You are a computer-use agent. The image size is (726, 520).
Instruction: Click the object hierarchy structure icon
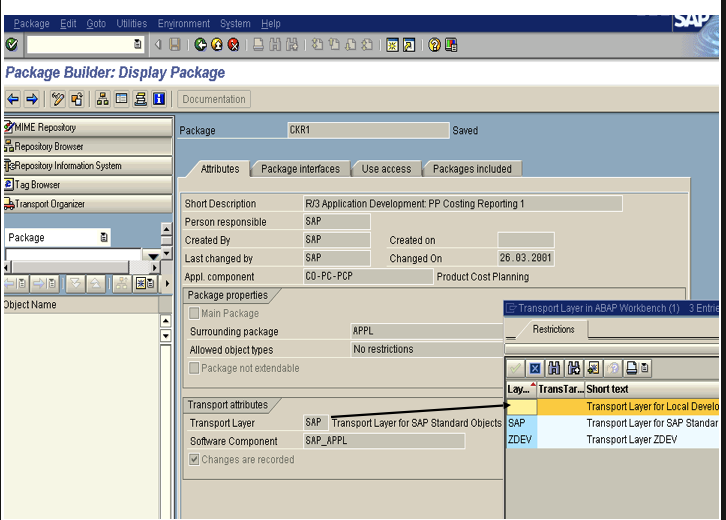tap(103, 99)
